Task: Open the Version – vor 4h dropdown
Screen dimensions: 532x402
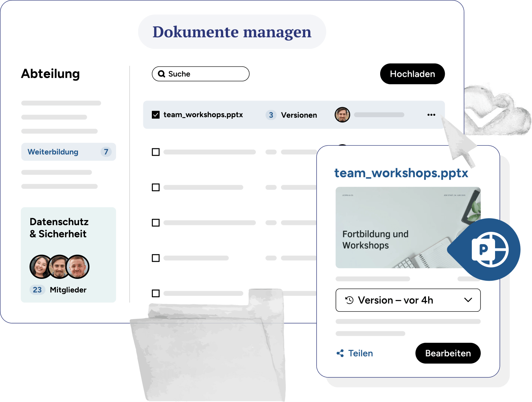Action: 407,300
